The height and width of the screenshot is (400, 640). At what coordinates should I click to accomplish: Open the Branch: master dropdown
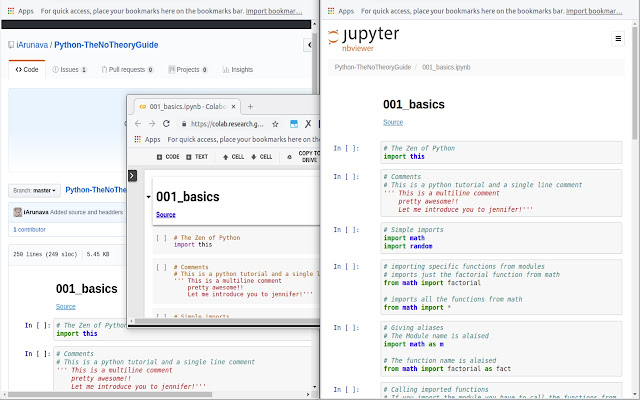pyautogui.click(x=34, y=191)
